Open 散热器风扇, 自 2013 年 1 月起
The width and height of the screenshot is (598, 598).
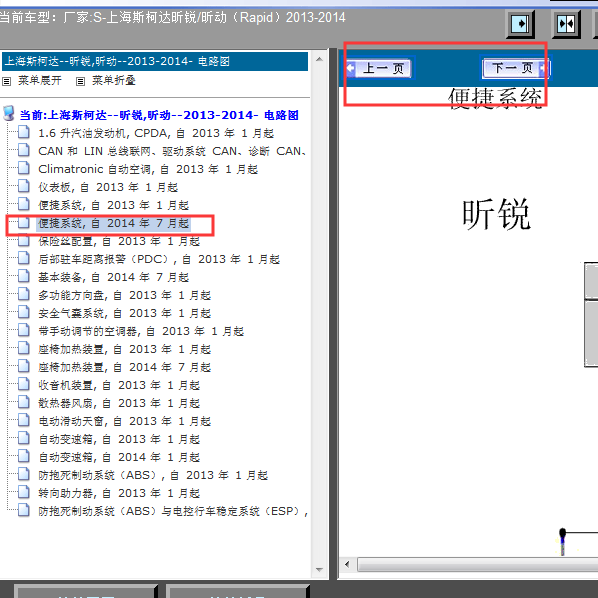(x=119, y=403)
